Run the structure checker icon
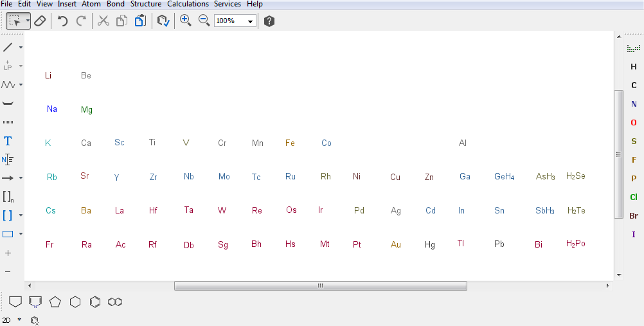The width and height of the screenshot is (644, 326). pos(163,21)
